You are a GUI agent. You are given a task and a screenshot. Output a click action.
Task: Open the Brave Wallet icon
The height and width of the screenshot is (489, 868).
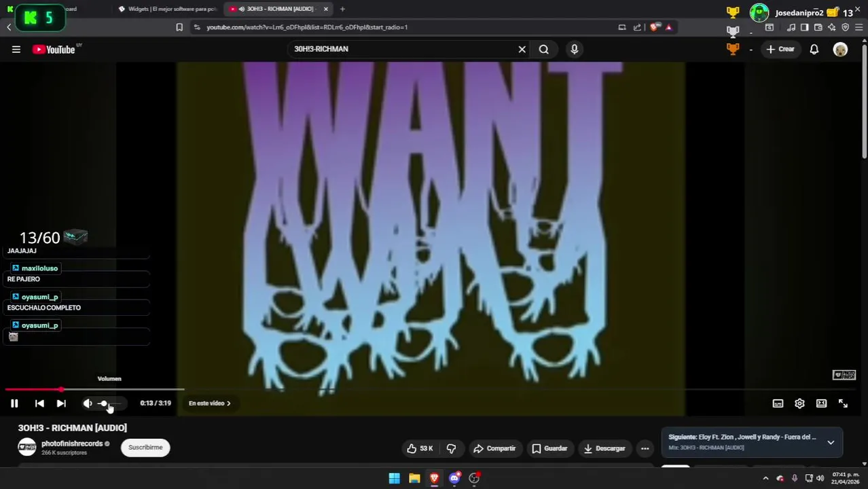(x=818, y=27)
